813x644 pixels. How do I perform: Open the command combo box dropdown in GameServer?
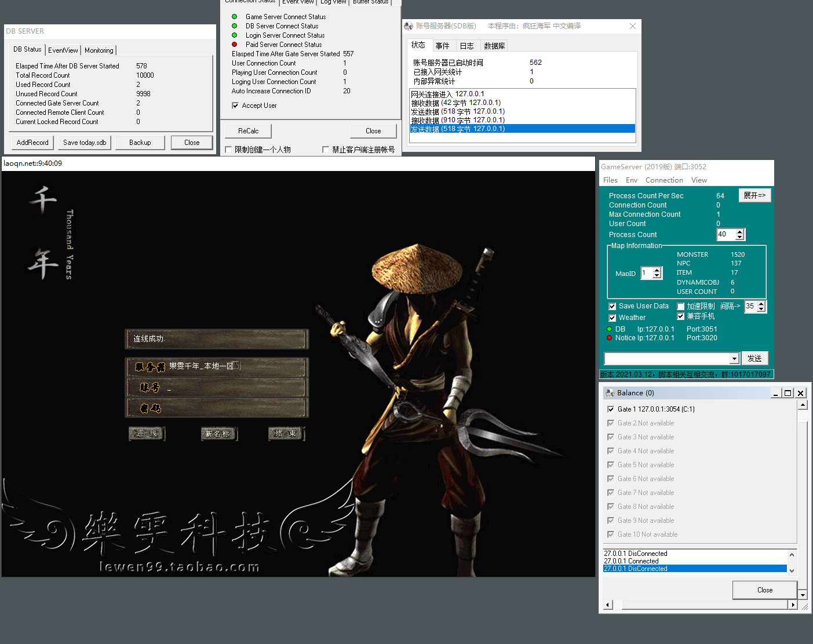(734, 358)
